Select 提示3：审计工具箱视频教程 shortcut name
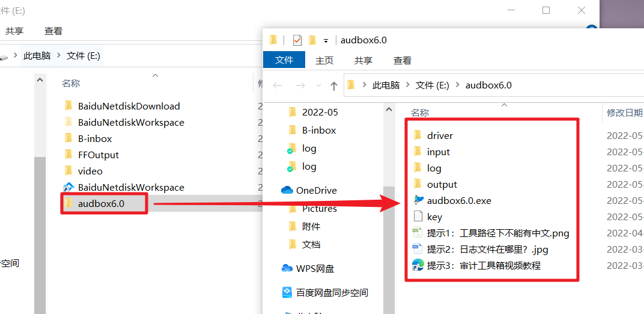644x314 pixels. click(x=484, y=265)
